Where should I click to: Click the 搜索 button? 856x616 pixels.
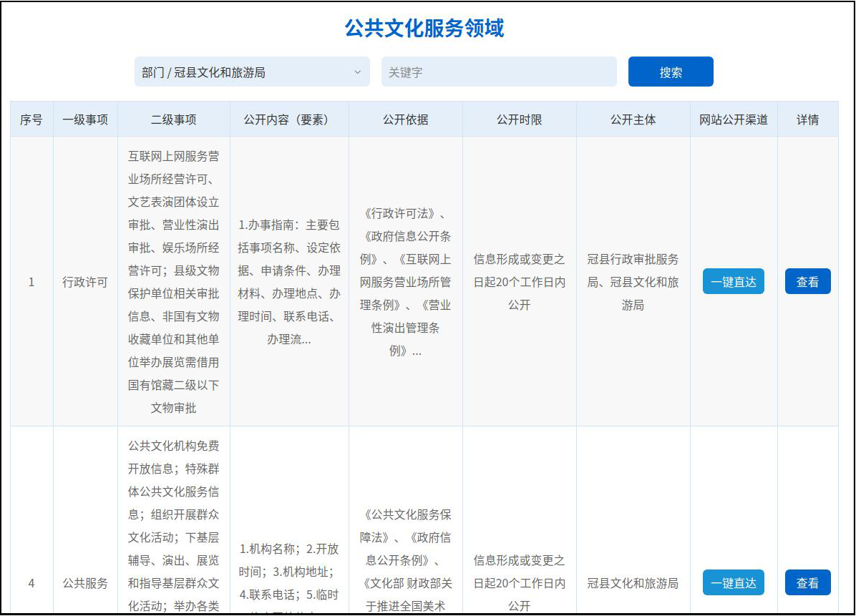(x=671, y=72)
